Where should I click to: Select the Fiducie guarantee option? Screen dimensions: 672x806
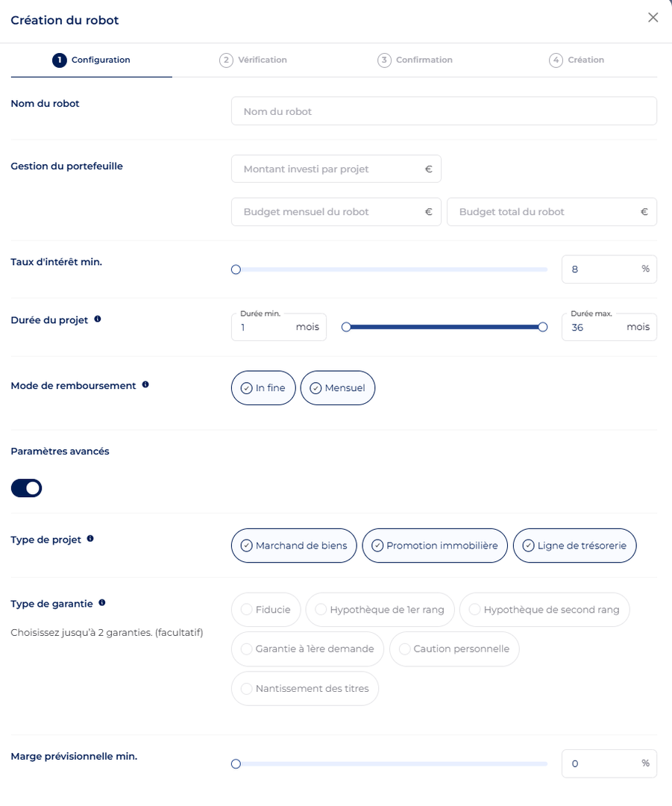[x=266, y=610]
